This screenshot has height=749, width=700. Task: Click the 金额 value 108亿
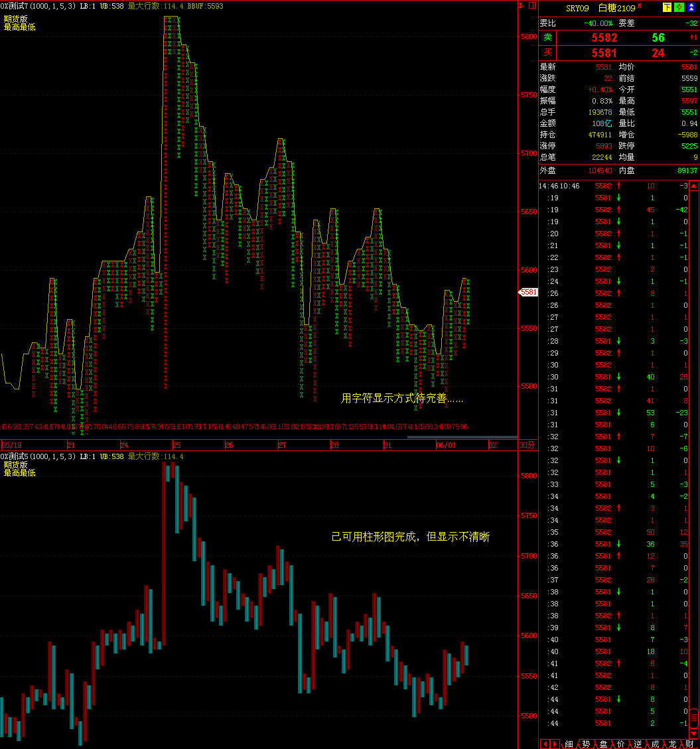coord(602,123)
